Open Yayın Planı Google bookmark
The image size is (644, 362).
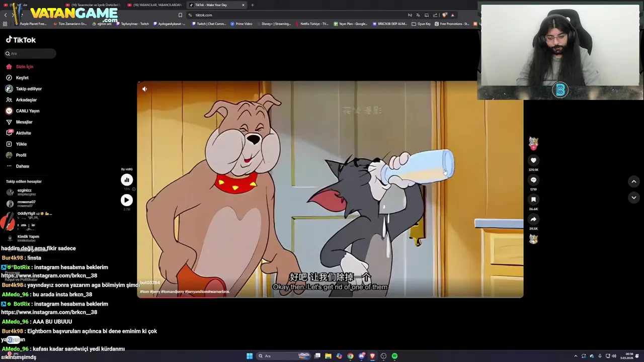pyautogui.click(x=351, y=24)
